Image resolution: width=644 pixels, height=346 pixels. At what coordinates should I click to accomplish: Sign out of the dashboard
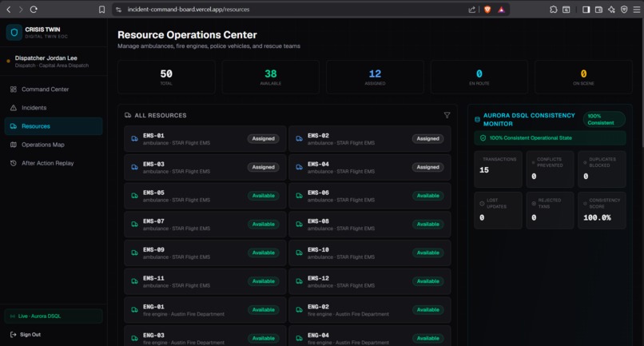click(26, 335)
